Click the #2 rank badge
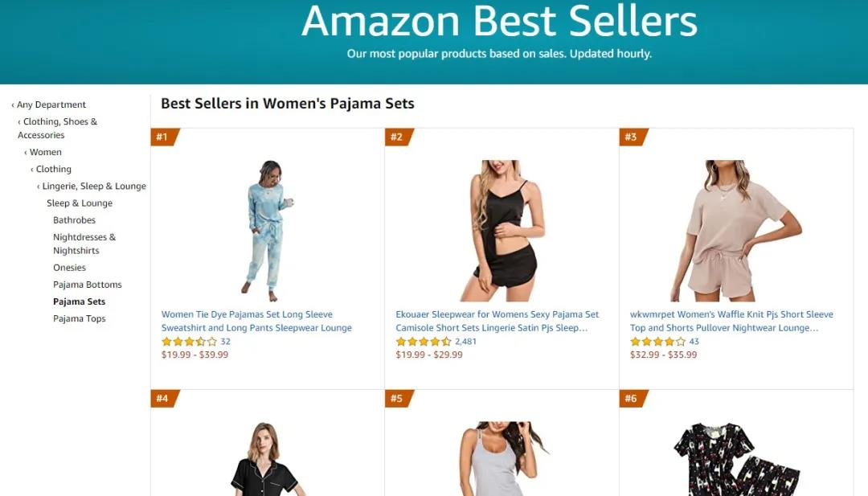This screenshot has width=868, height=496. [397, 137]
